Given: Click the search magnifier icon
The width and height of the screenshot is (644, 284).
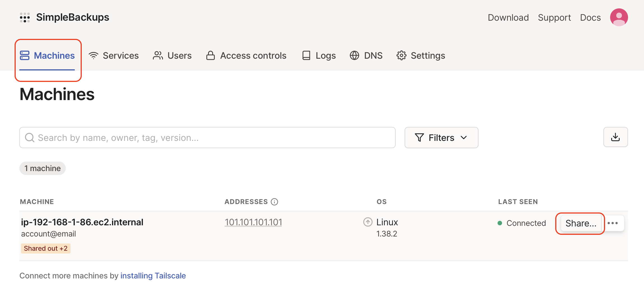Looking at the screenshot, I should (30, 137).
